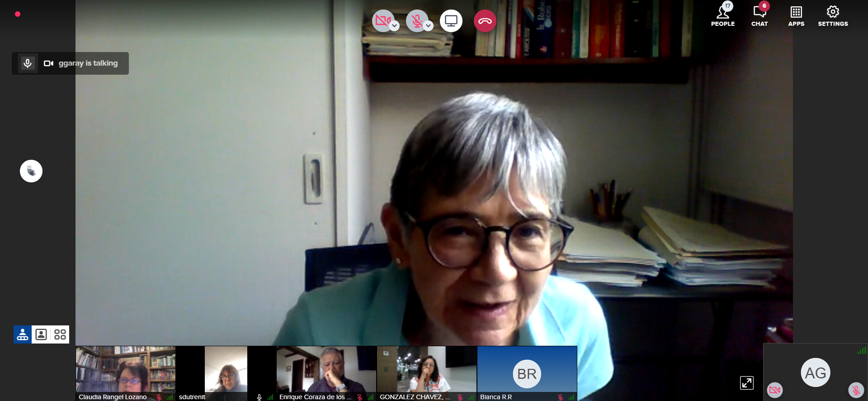
Task: Click the AG self-view avatar
Action: pos(816,372)
